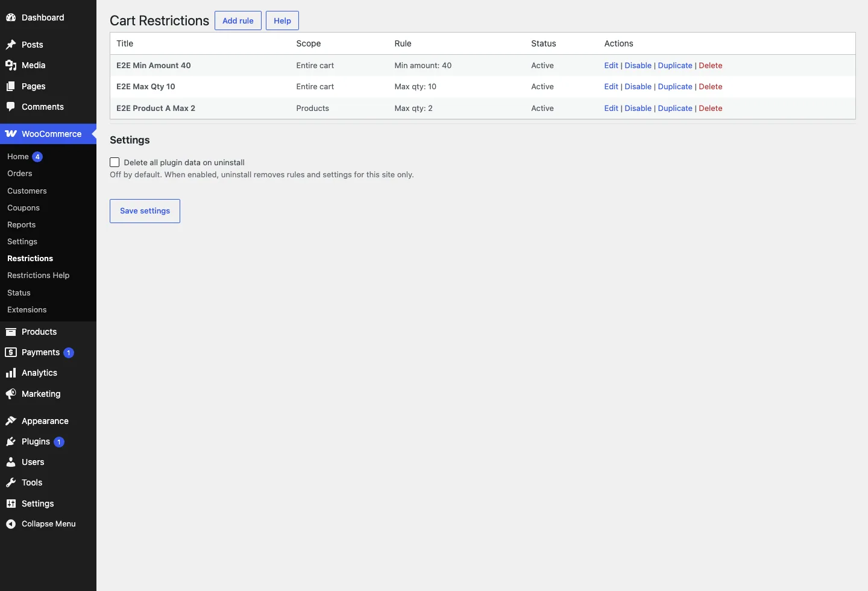
Task: Disable the E2E Product A Max 2 rule
Action: point(638,108)
